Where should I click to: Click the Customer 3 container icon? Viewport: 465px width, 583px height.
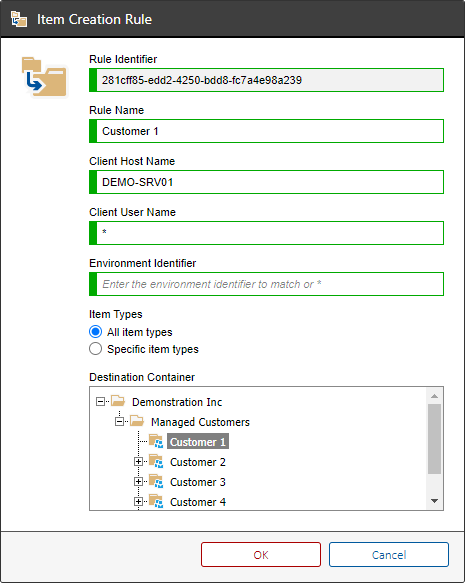(x=156, y=481)
